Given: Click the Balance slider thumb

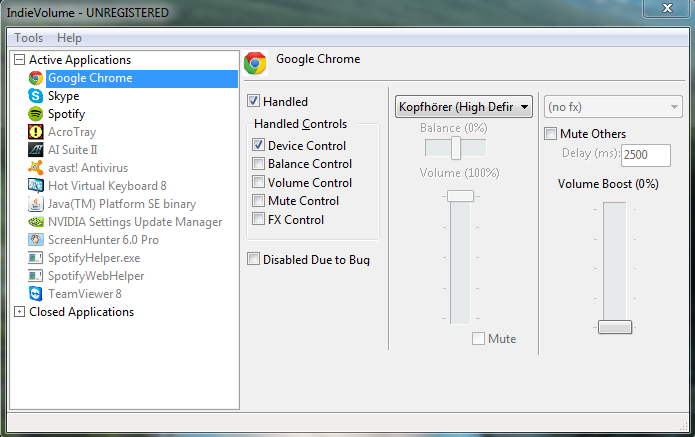Looking at the screenshot, I should coord(456,148).
